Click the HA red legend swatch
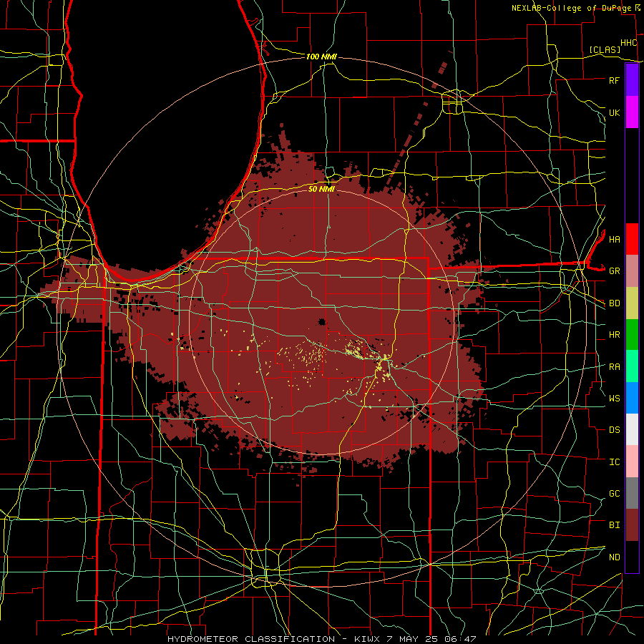The height and width of the screenshot is (644, 644). (632, 239)
